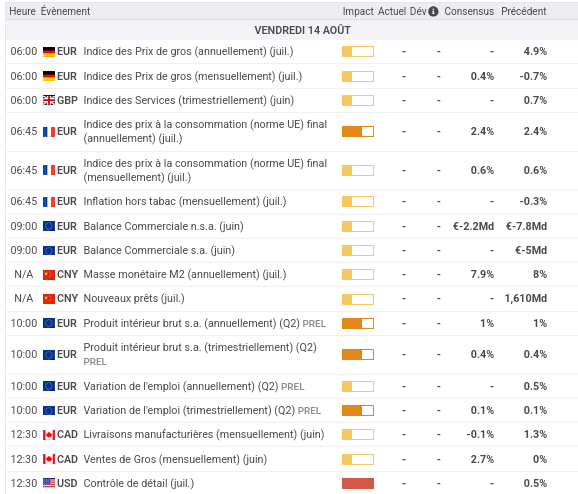This screenshot has width=578, height=494.
Task: Click US flag on Contrôle de détail row
Action: [x=49, y=483]
